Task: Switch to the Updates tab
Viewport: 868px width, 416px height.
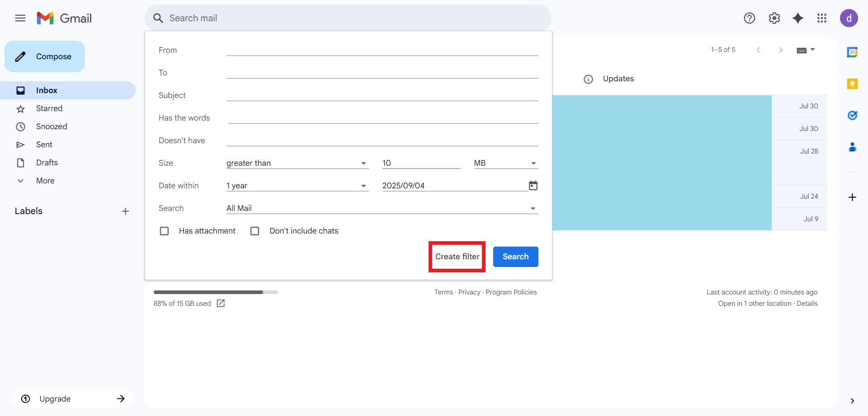Action: [x=618, y=79]
